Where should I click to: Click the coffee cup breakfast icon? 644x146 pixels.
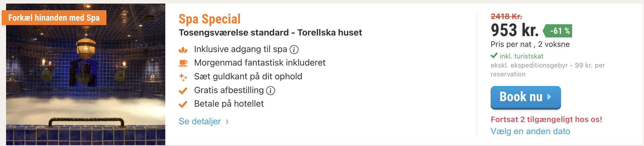tap(183, 63)
